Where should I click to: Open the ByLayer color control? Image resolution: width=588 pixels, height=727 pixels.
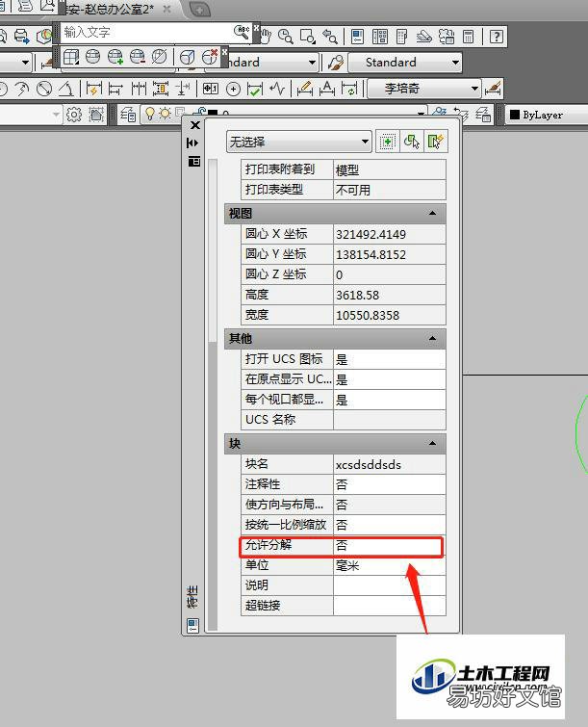548,115
